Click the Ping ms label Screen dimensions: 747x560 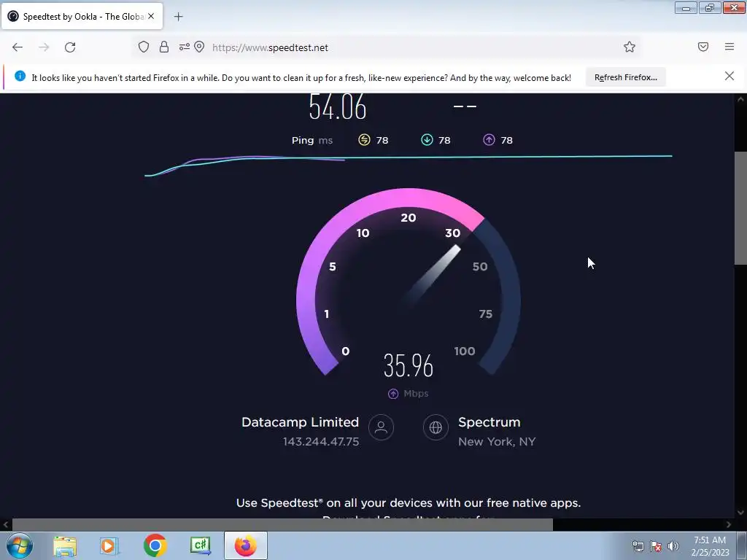(x=312, y=141)
